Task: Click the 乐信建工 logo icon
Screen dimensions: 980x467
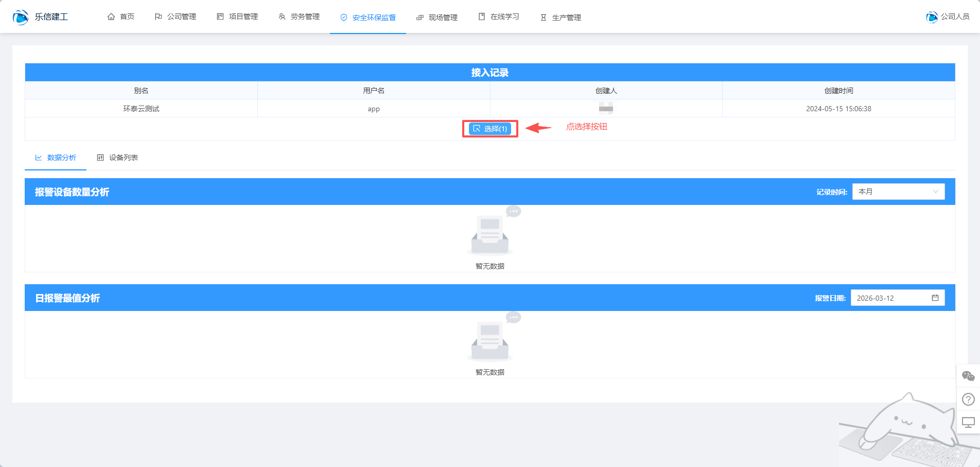Action: (x=21, y=17)
